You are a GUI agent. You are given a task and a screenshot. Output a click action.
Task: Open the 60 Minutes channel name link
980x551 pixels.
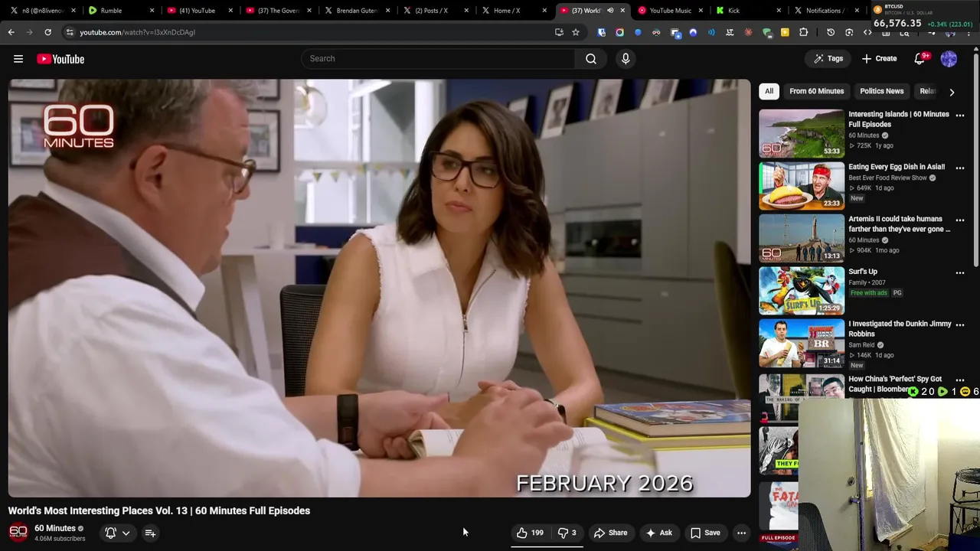point(55,528)
